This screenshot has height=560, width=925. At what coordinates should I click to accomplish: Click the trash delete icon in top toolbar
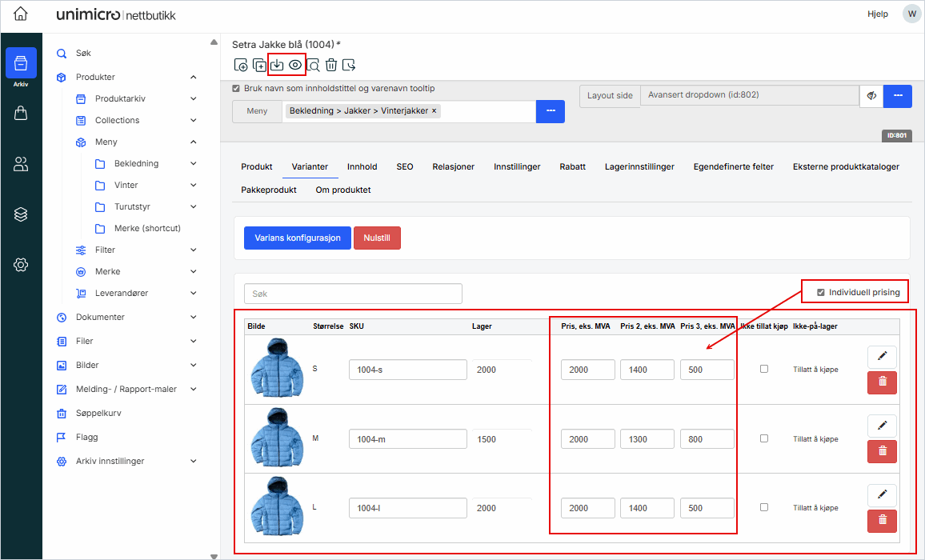point(331,65)
